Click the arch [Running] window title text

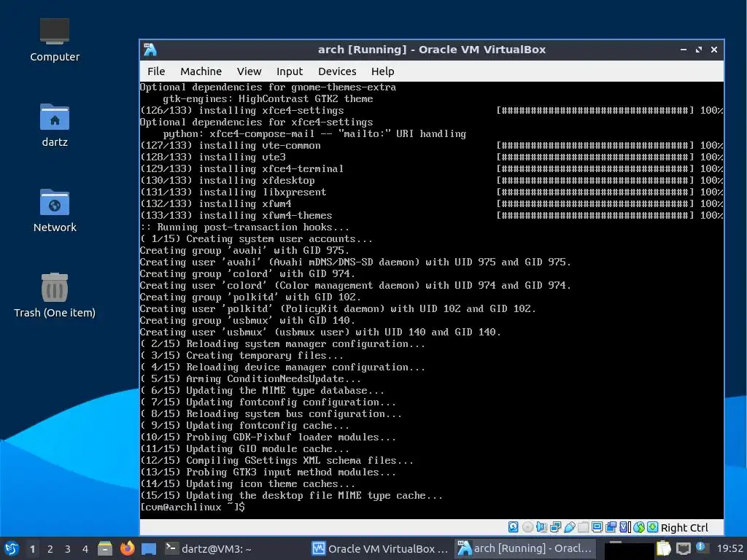(x=432, y=50)
